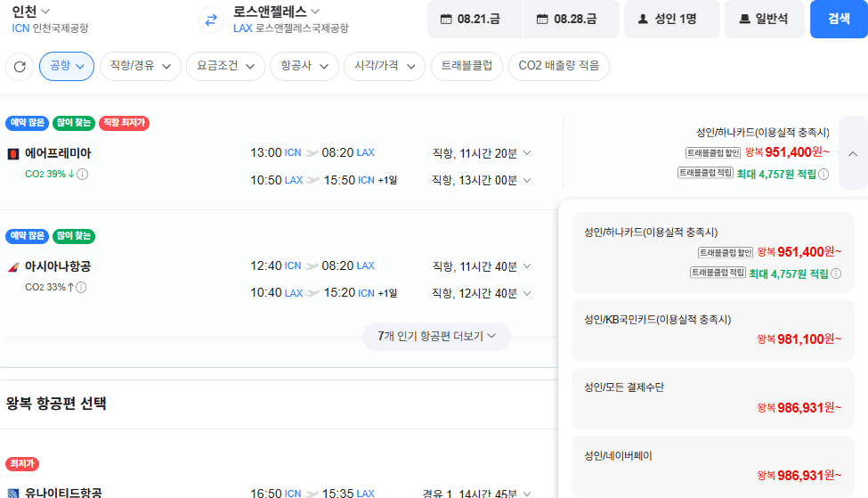The width and height of the screenshot is (868, 498).
Task: Click the 아시아나항공 airline name
Action: tap(58, 266)
